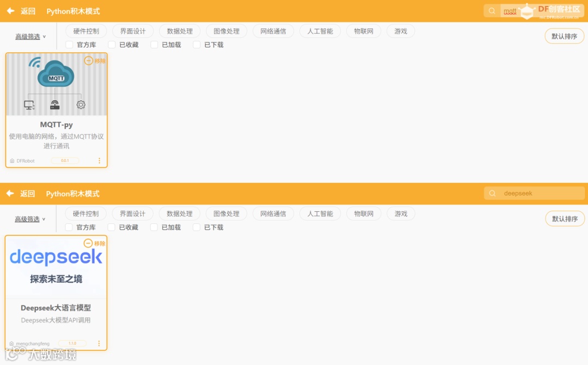Viewport: 588px width, 365px height.
Task: Click the MQTT cloud thumbnail image
Action: click(x=56, y=84)
